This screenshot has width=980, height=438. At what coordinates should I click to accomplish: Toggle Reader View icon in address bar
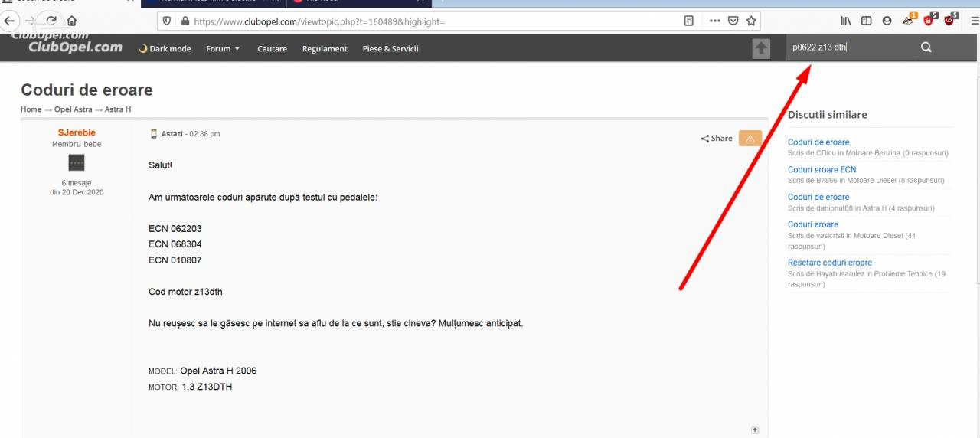click(x=690, y=21)
